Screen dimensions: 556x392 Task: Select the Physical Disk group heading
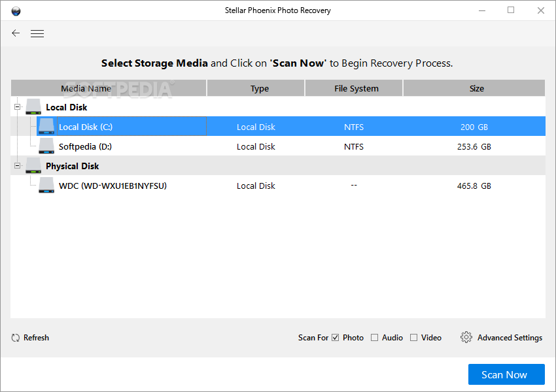73,166
